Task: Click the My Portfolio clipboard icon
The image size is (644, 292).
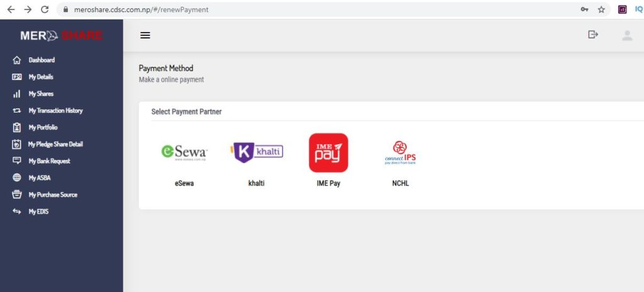Action: [17, 128]
